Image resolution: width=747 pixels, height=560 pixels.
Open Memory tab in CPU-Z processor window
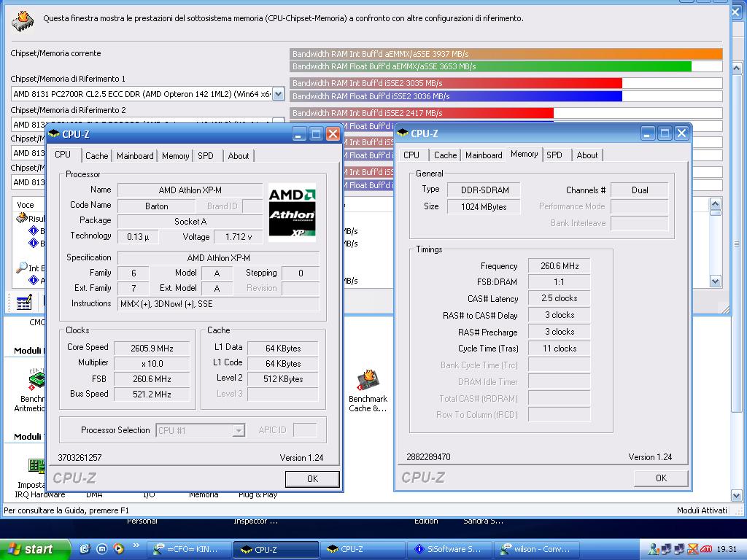175,156
